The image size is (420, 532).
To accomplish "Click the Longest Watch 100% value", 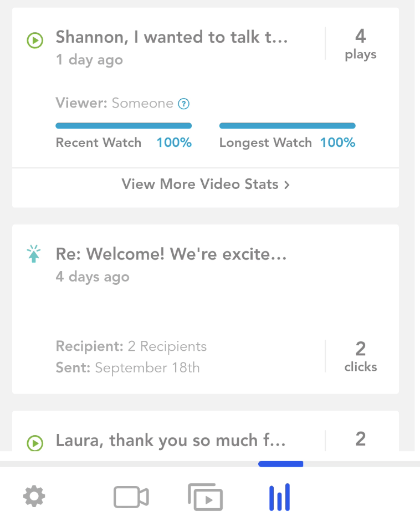I will click(x=338, y=142).
